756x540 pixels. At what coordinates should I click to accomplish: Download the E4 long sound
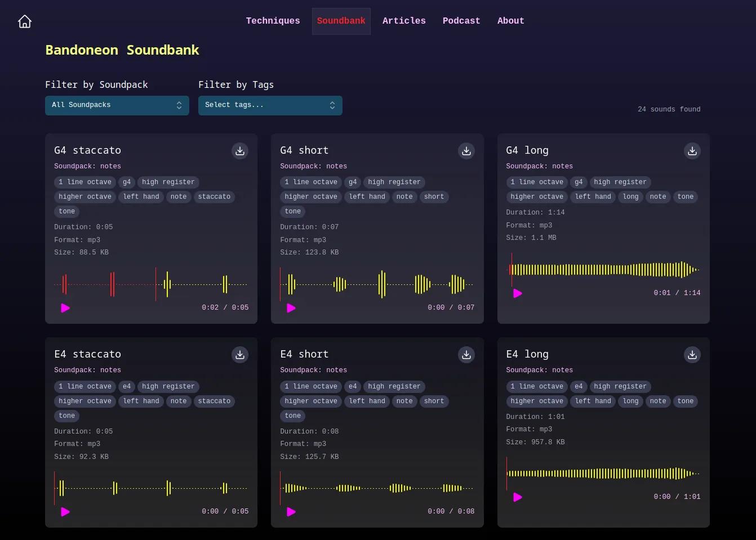point(692,355)
